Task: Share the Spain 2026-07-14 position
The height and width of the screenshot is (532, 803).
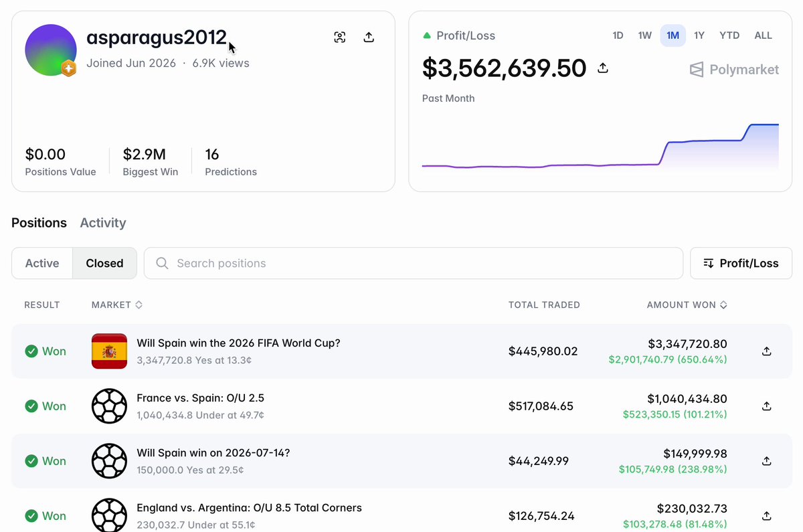Action: pyautogui.click(x=767, y=461)
